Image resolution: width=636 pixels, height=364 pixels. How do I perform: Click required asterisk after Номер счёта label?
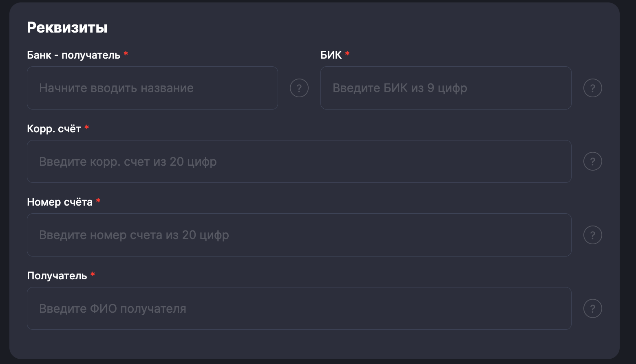(x=98, y=201)
